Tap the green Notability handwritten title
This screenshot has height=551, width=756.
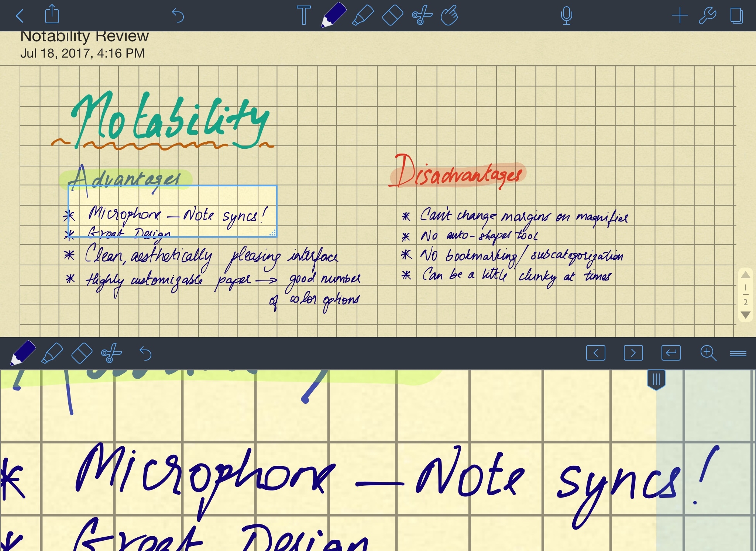171,120
